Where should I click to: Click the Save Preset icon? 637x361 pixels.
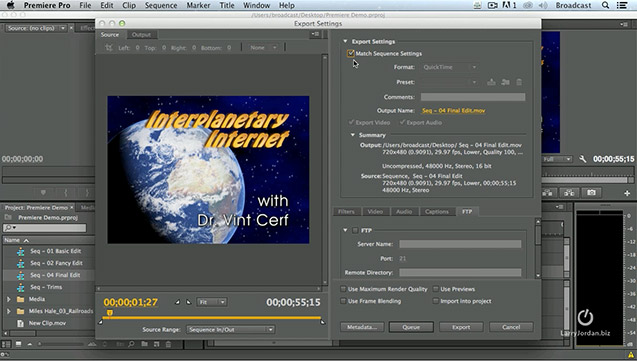pyautogui.click(x=491, y=82)
